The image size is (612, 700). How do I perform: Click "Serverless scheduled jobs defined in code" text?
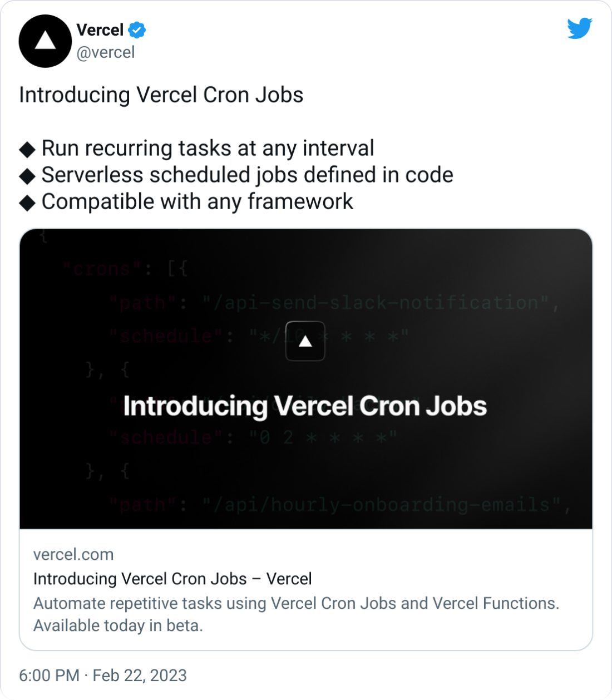coord(247,175)
